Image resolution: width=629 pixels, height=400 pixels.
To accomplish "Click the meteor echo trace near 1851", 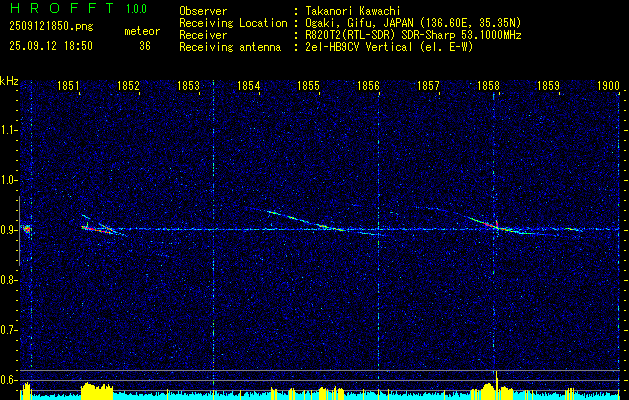I will click(x=99, y=228).
